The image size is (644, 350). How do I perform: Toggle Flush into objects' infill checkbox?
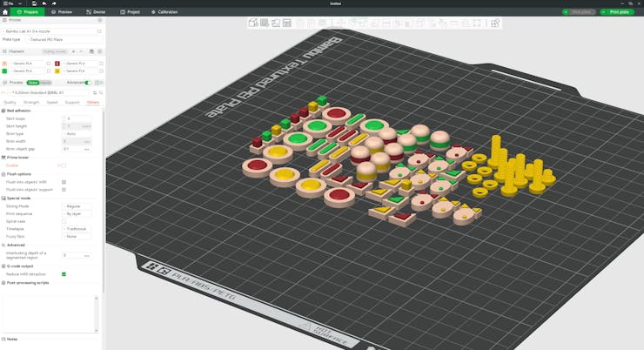pos(64,182)
